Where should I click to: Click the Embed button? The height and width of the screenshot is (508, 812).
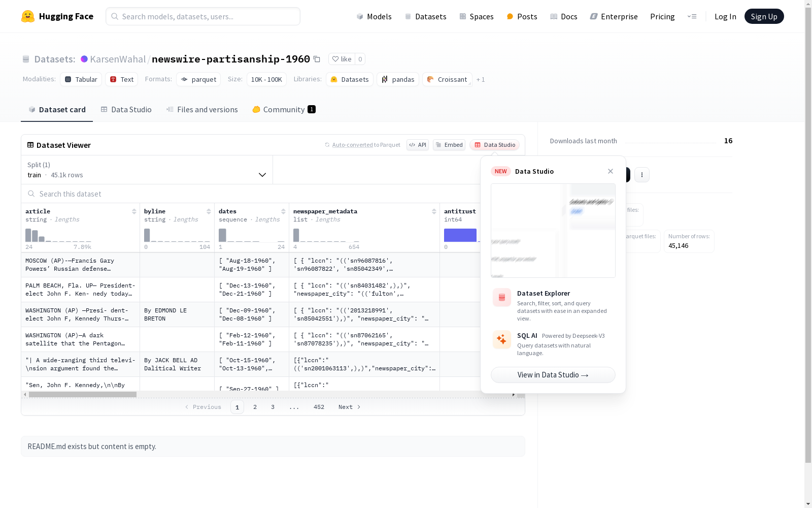coord(449,145)
